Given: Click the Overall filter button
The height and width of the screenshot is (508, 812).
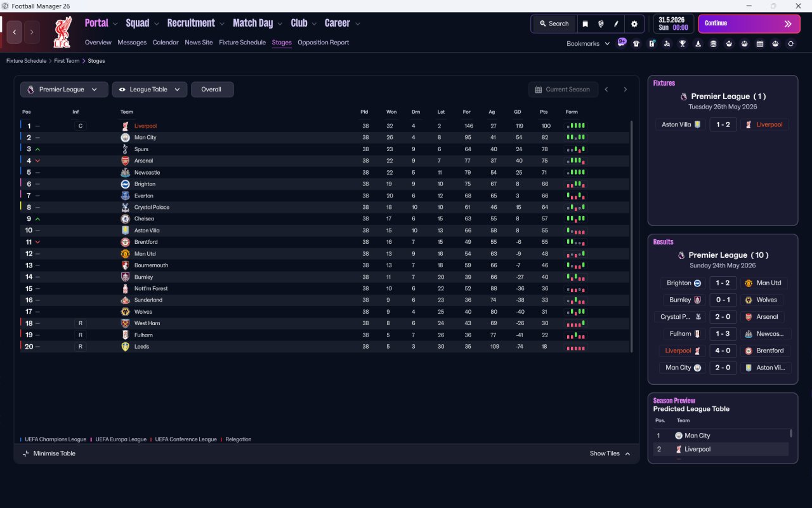Looking at the screenshot, I should (x=211, y=90).
